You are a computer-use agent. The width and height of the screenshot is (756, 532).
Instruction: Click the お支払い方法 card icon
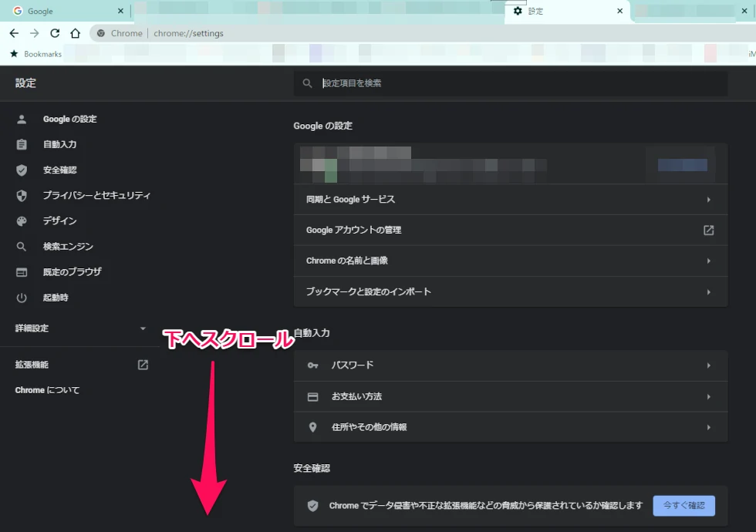312,396
